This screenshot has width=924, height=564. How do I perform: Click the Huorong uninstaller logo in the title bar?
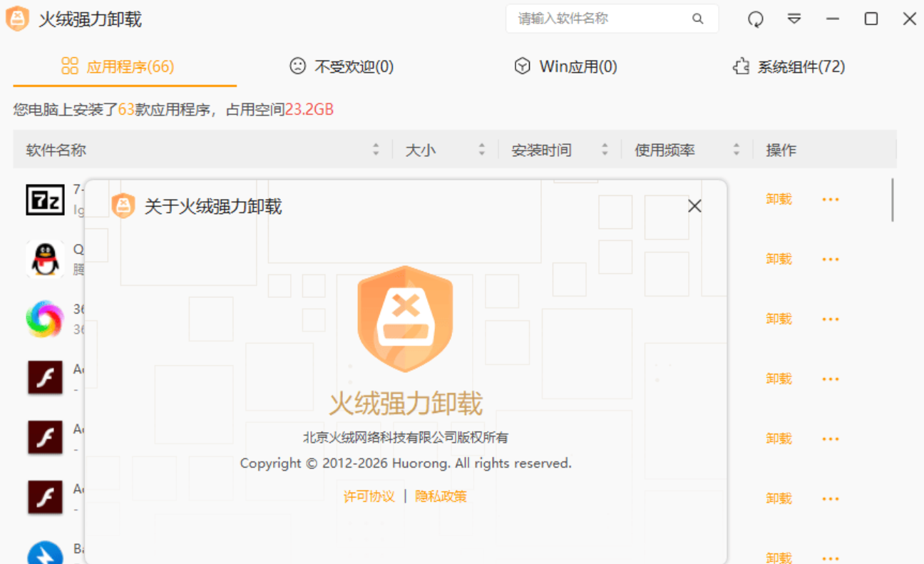pos(17,19)
